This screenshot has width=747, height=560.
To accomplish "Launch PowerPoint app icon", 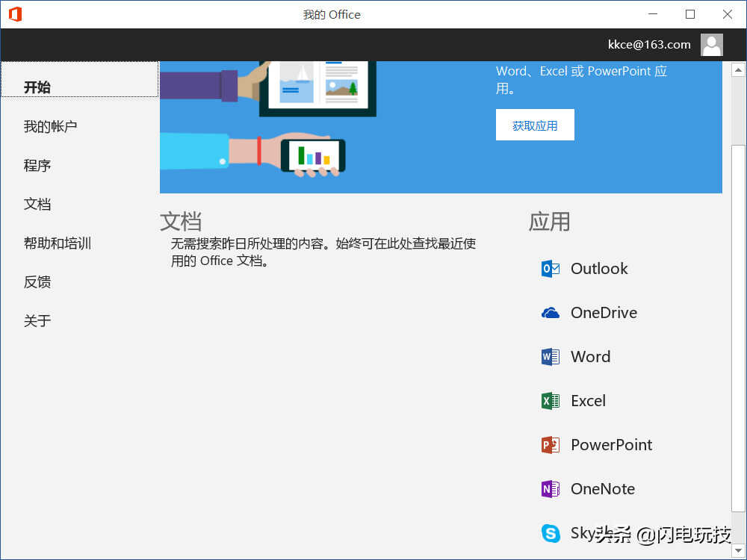I will point(551,445).
